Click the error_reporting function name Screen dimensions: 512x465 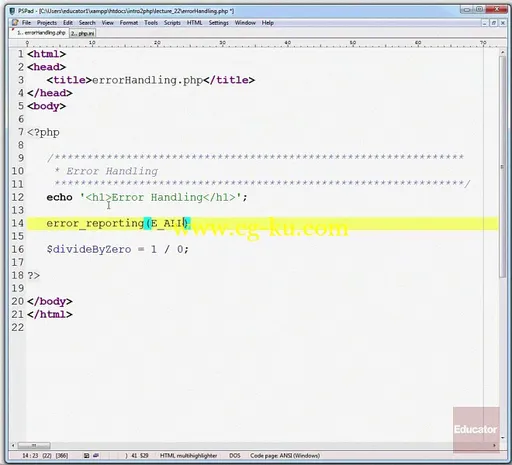(x=95, y=223)
